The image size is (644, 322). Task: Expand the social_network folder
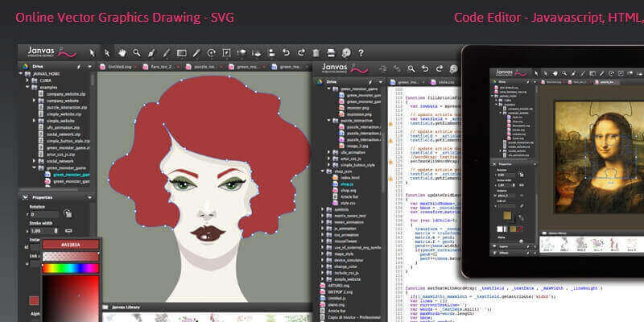(x=33, y=161)
